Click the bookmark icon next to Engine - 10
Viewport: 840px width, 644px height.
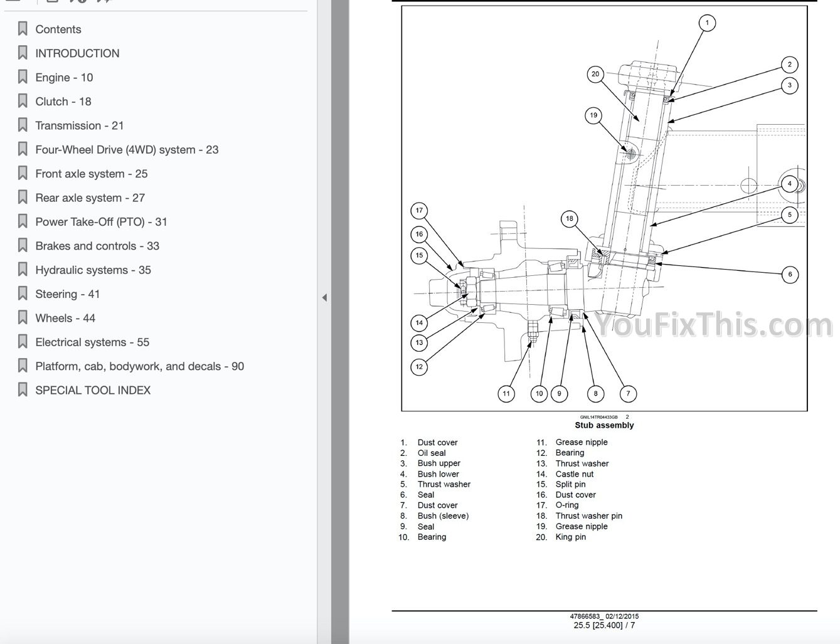(23, 77)
